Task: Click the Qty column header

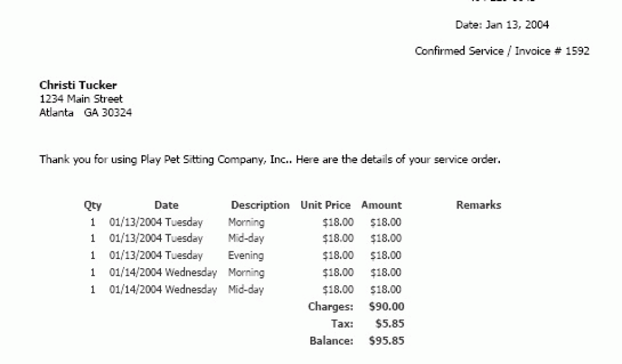Action: [93, 205]
